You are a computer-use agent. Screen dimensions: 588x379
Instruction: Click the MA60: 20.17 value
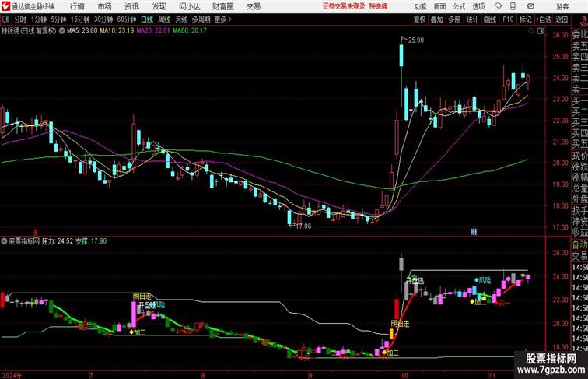coord(190,31)
